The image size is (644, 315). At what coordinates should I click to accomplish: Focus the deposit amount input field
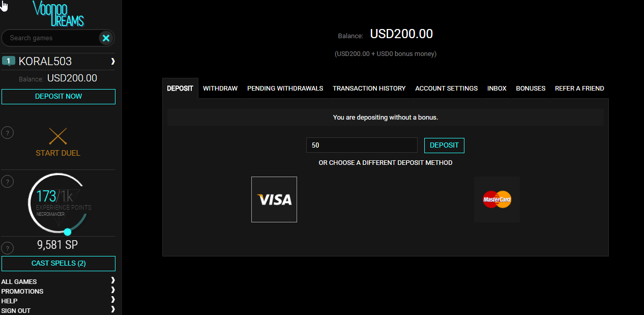tap(362, 145)
